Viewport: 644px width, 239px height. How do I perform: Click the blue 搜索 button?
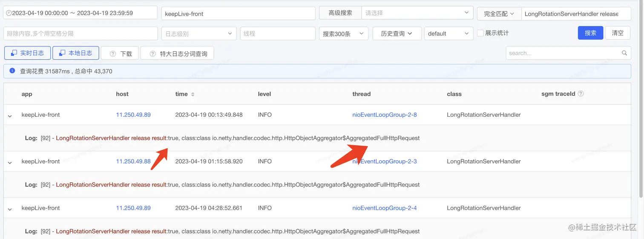(590, 33)
